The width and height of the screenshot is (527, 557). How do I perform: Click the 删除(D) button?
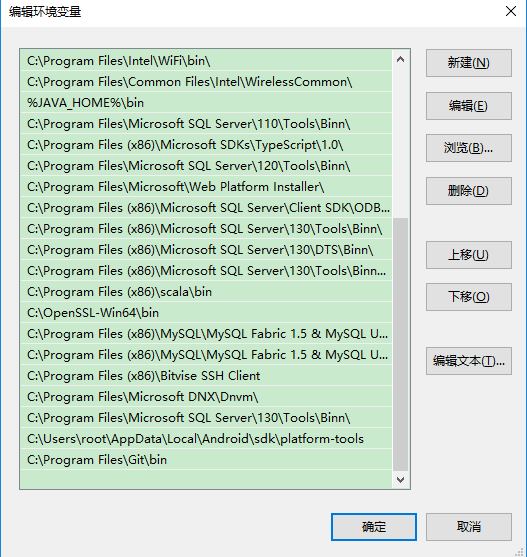pos(469,191)
